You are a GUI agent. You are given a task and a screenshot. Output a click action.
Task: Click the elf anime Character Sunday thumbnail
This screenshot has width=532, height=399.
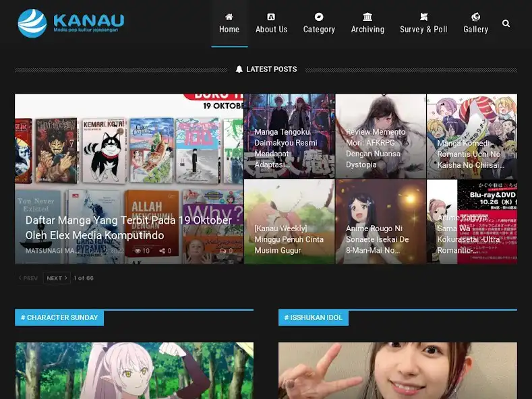[134, 371]
